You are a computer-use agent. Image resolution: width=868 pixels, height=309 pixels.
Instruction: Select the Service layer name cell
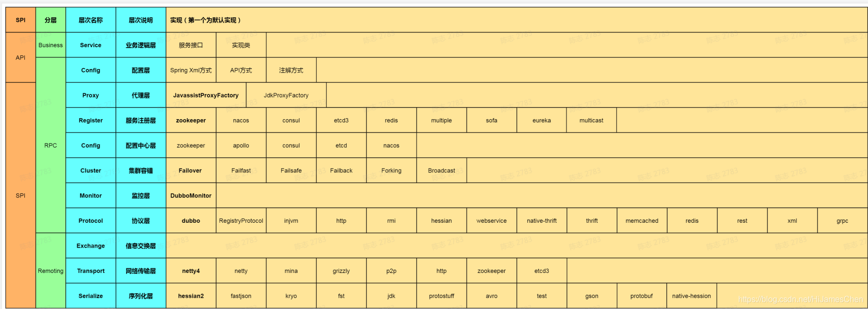(x=91, y=45)
